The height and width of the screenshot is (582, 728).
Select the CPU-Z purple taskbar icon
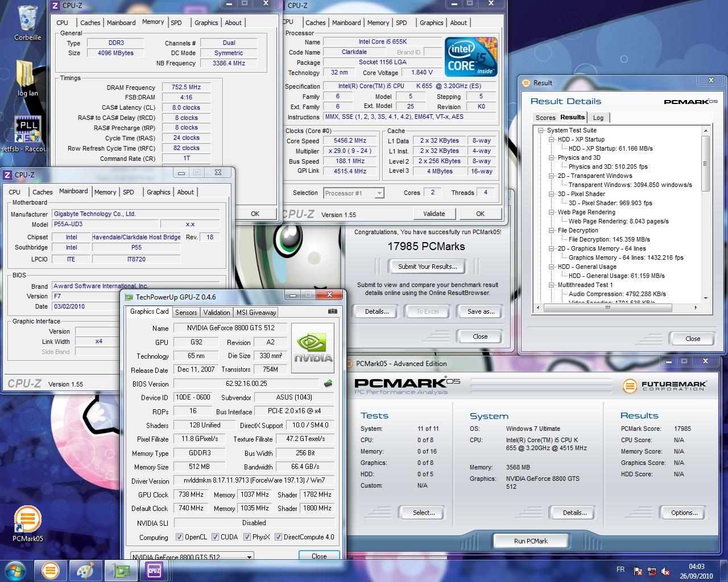[154, 570]
